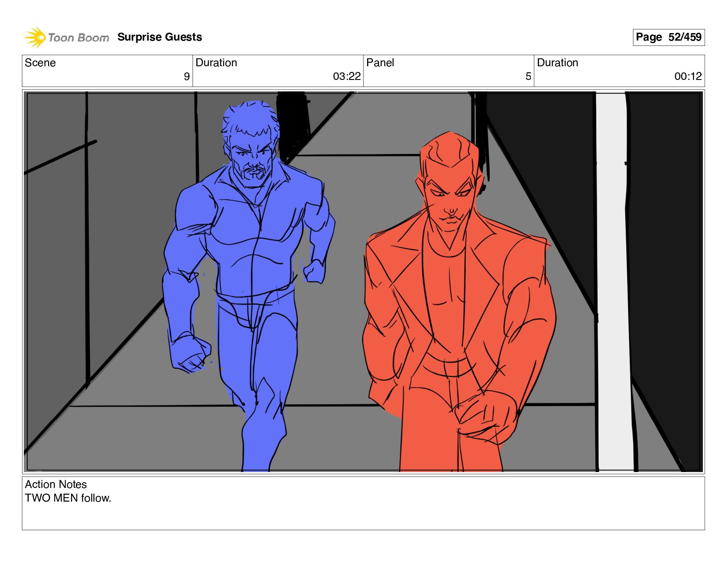
Task: Click the panel duration value '00:12'
Action: 688,76
